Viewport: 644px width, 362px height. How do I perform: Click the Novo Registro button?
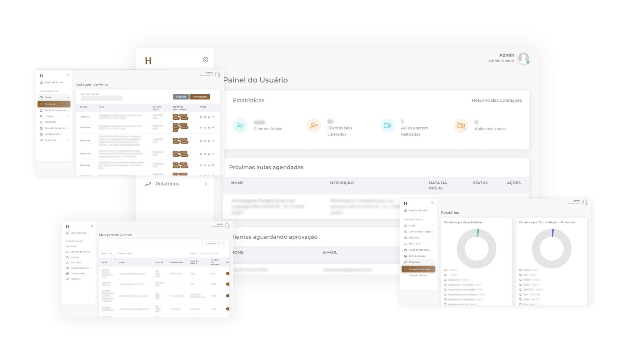coord(199,97)
